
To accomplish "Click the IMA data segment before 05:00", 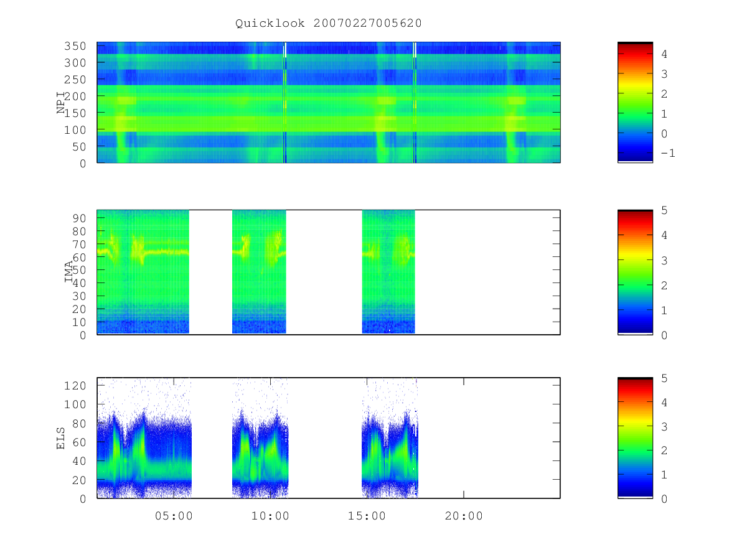I will click(143, 272).
